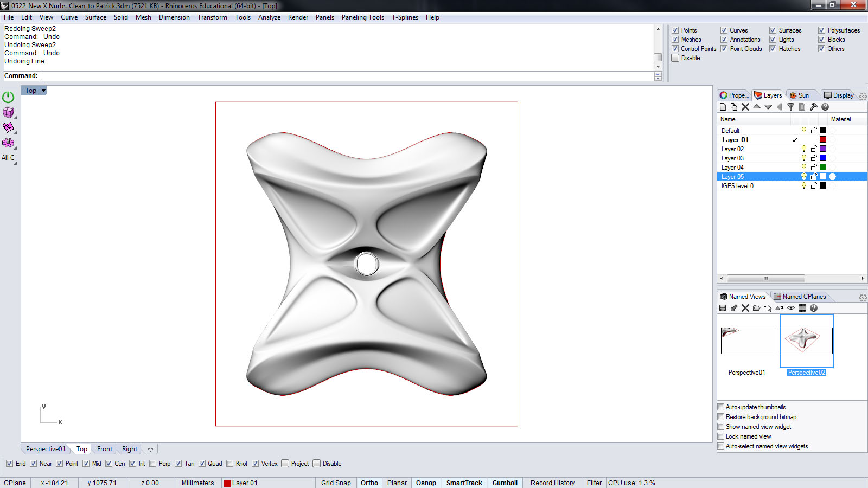This screenshot has height=488, width=868.
Task: Open Layers panel gear options icon
Action: 863,96
